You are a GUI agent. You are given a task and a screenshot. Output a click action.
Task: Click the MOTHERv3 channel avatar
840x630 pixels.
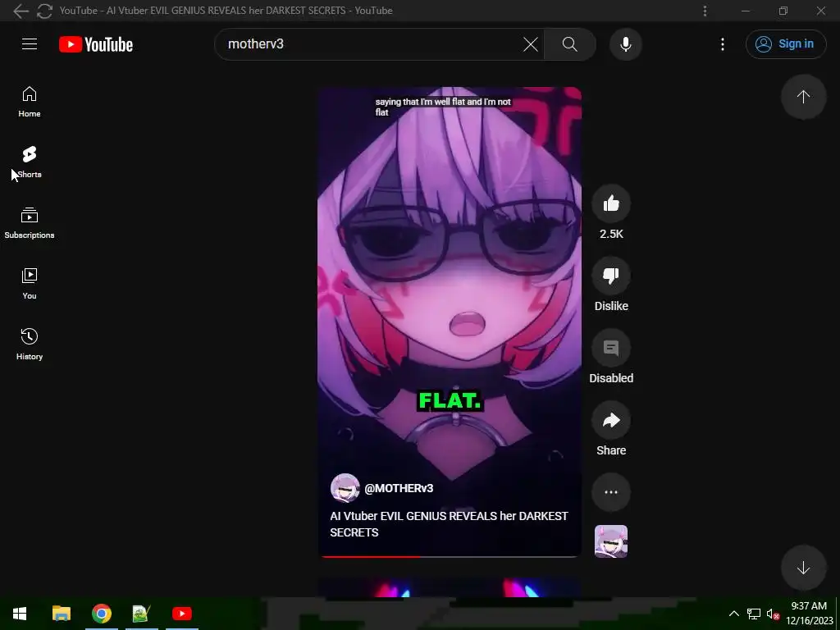coord(345,488)
